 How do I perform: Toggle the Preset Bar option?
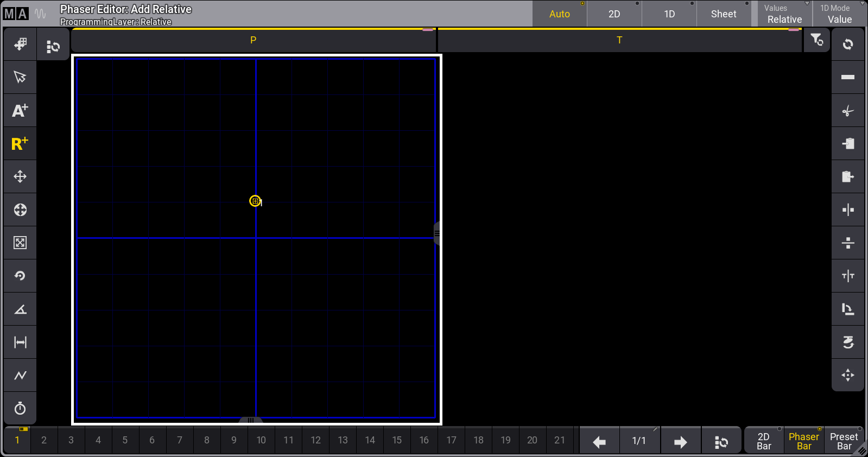tap(844, 441)
